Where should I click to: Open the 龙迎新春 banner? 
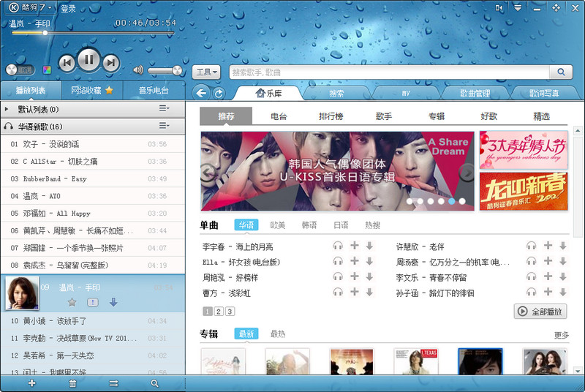pyautogui.click(x=524, y=192)
